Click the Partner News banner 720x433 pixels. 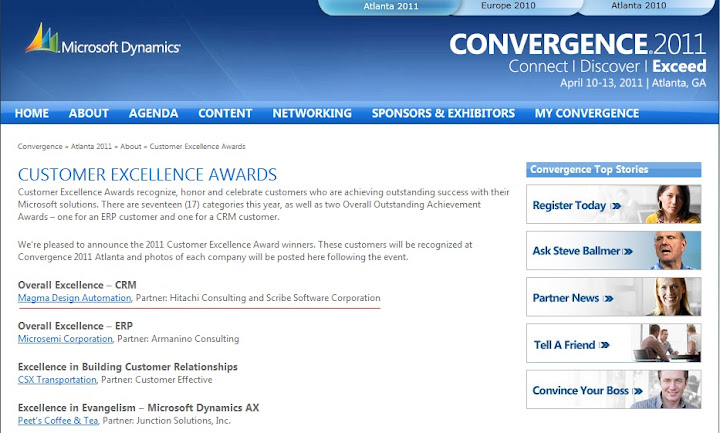pos(613,297)
